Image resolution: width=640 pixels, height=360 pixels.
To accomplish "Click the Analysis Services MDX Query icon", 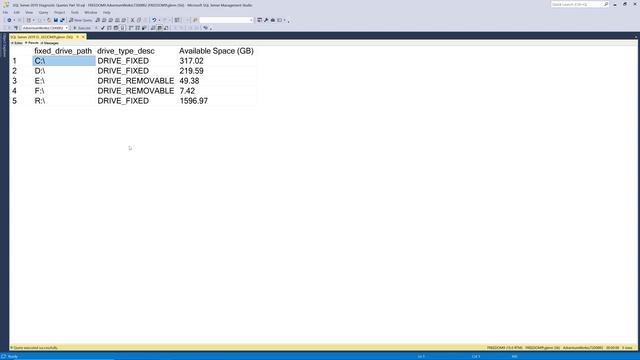I will click(x=104, y=20).
